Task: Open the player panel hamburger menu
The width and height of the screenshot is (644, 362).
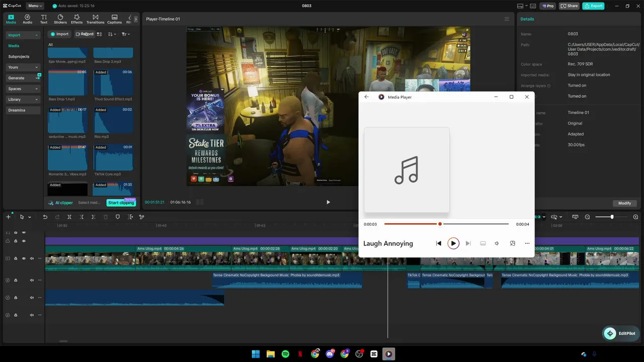Action: (507, 19)
